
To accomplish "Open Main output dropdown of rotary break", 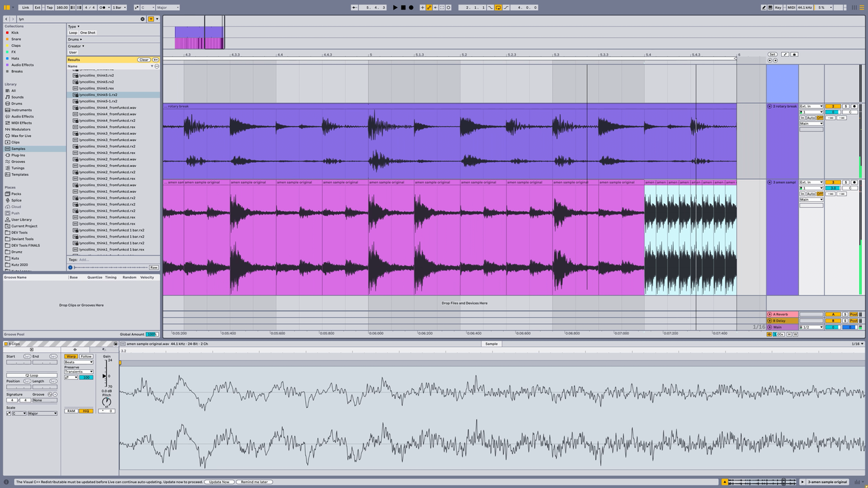I will [x=811, y=124].
